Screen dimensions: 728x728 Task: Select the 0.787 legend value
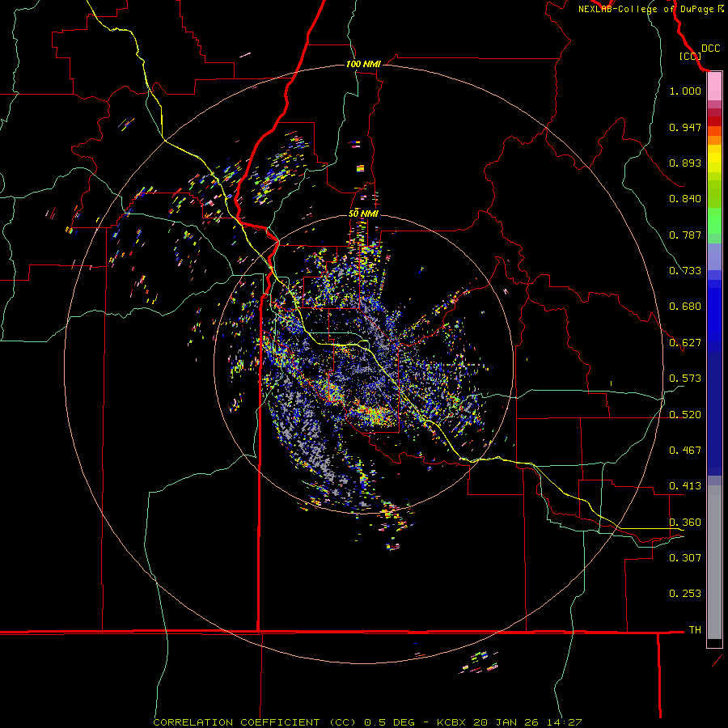[x=685, y=235]
